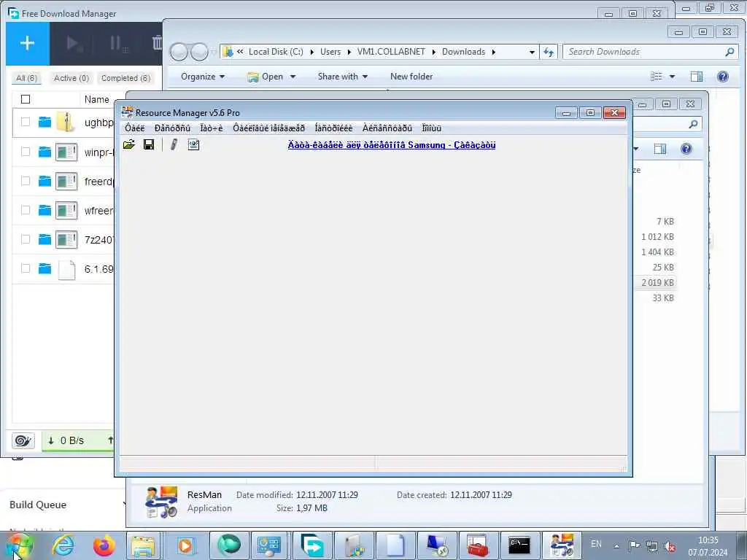This screenshot has width=747, height=560.
Task: Tick the checkbox for the 6.1.69 download
Action: coord(26,268)
